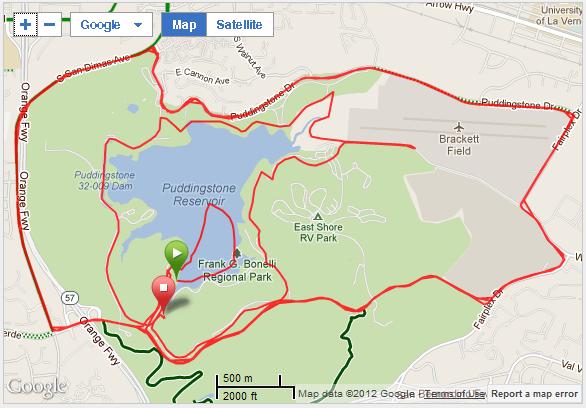The image size is (586, 408).
Task: Click the Puddingstone 32-009 Dam label
Action: pyautogui.click(x=105, y=180)
